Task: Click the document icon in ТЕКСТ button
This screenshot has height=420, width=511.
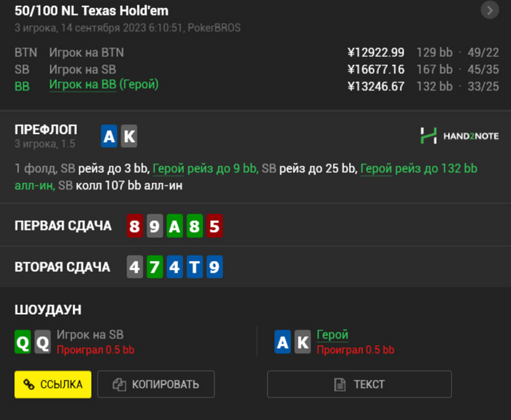Action: click(x=340, y=384)
